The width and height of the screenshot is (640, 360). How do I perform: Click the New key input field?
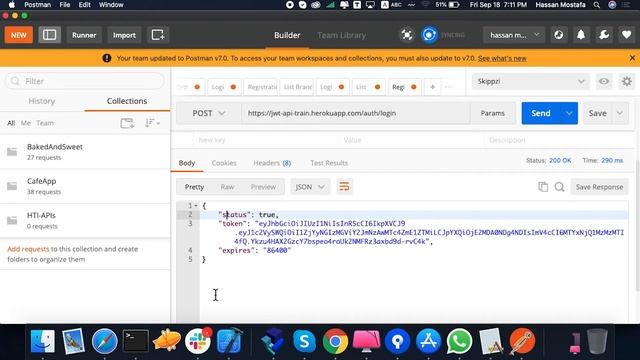pyautogui.click(x=265, y=140)
